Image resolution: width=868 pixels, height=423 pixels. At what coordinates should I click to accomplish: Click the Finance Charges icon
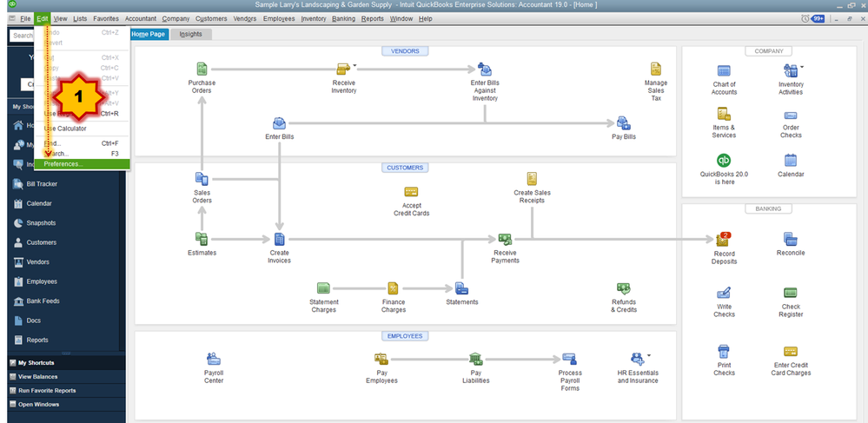(393, 288)
